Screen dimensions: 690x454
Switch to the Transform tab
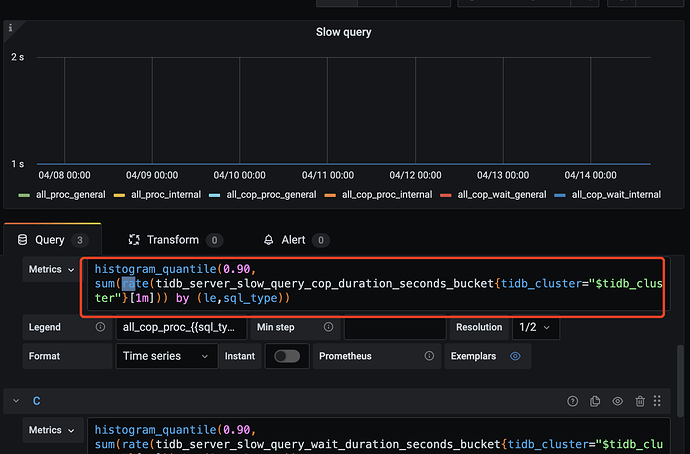point(175,240)
